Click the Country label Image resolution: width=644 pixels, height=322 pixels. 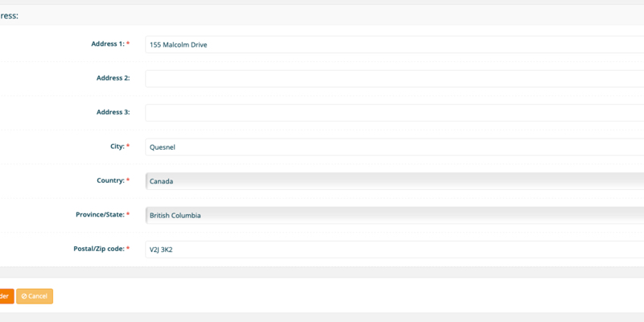pyautogui.click(x=113, y=180)
